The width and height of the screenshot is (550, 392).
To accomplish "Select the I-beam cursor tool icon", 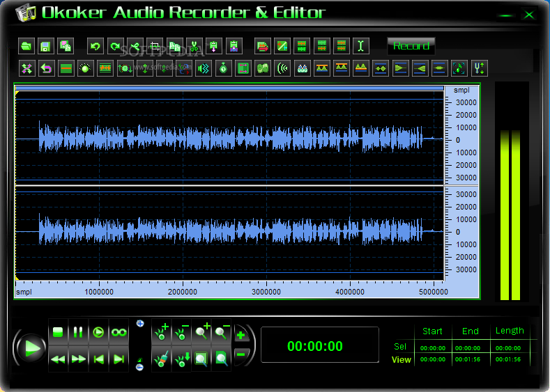I will point(361,46).
